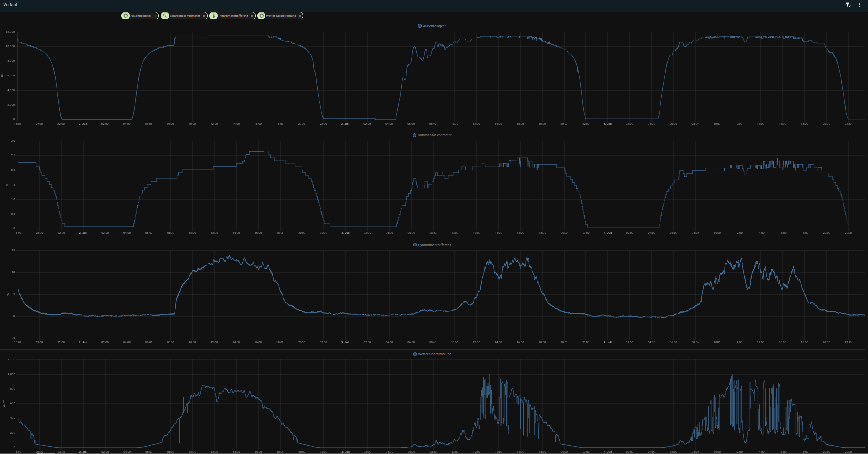
Task: Open the three-dot overflow menu
Action: (860, 5)
